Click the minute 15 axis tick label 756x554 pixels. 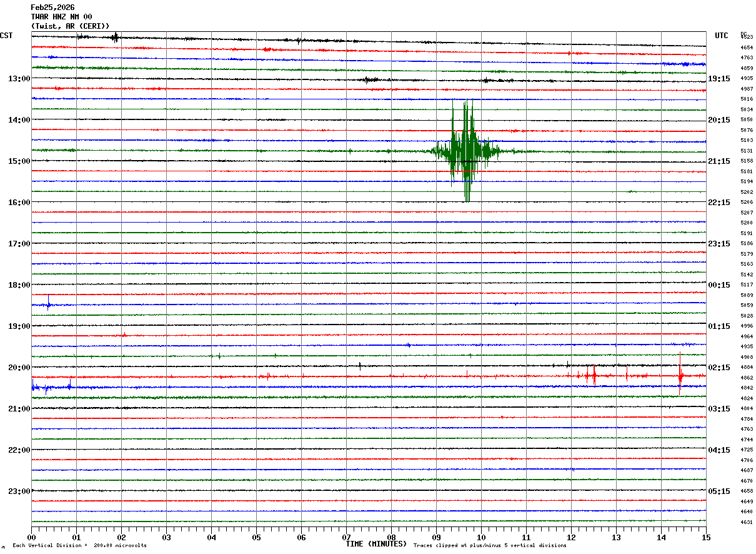705,537
